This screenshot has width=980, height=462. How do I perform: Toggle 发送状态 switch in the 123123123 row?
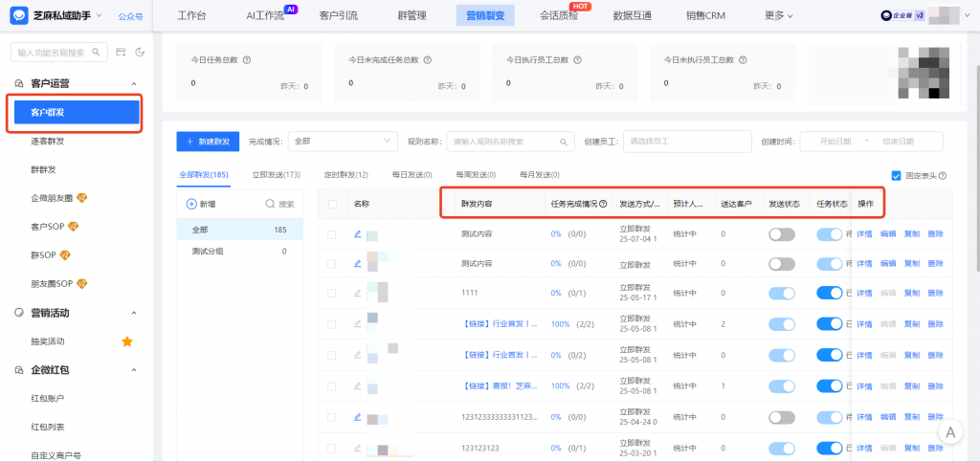(782, 448)
